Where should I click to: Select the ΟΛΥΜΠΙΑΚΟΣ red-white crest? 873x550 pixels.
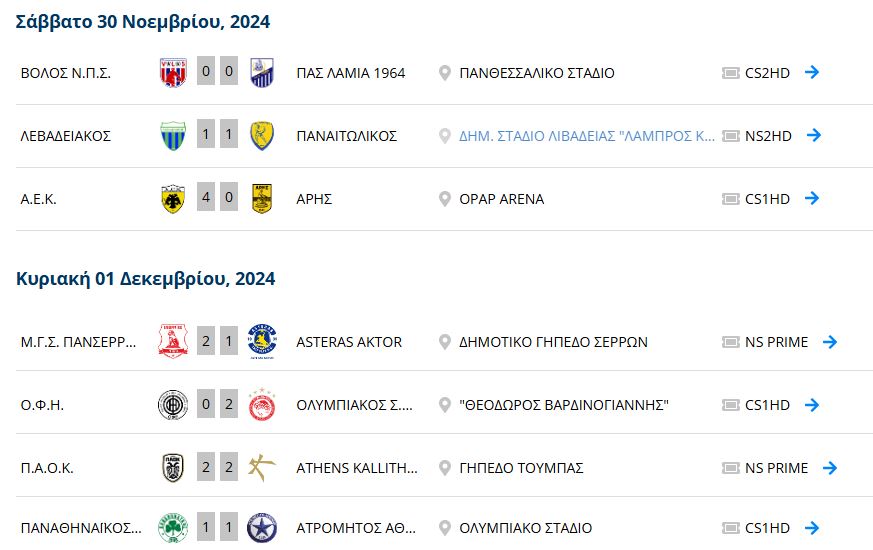coord(262,405)
